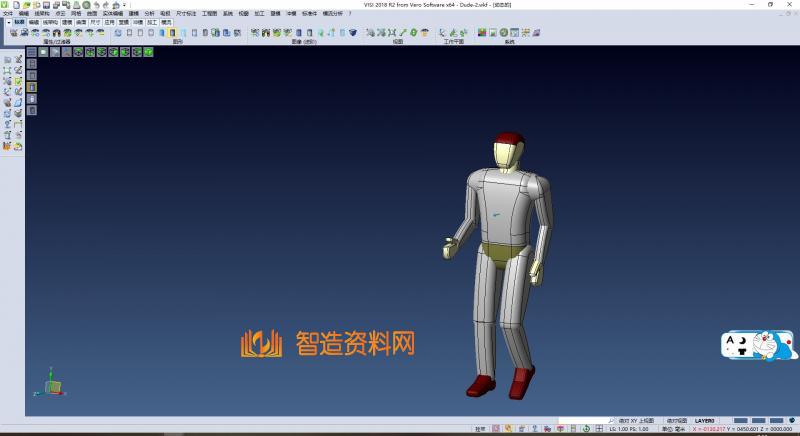Click the yellow folder icon in left sidebar

18,147
